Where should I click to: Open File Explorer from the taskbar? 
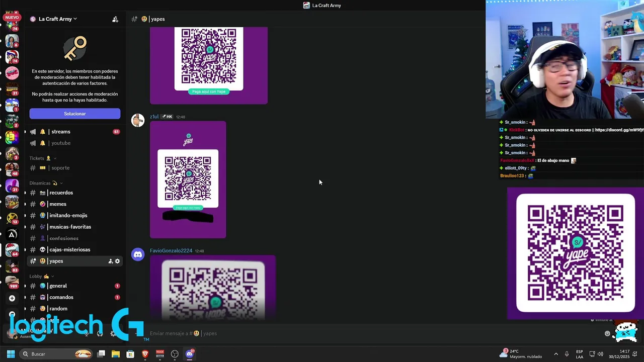(x=116, y=354)
